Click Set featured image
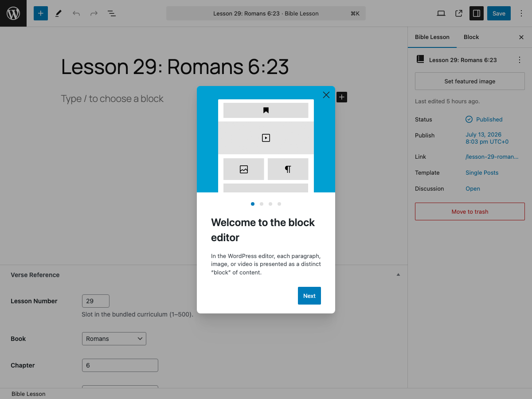The image size is (532, 399). pyautogui.click(x=470, y=82)
